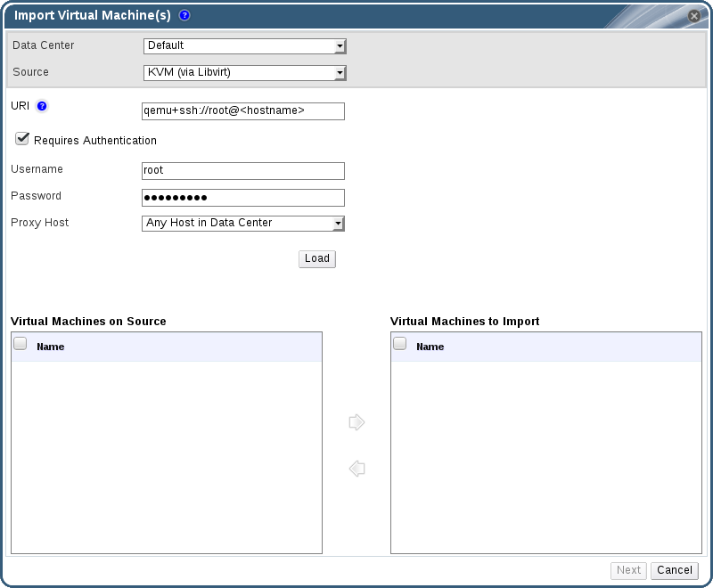This screenshot has height=588, width=713.
Task: Click the Name column header in source list
Action: pyautogui.click(x=51, y=347)
